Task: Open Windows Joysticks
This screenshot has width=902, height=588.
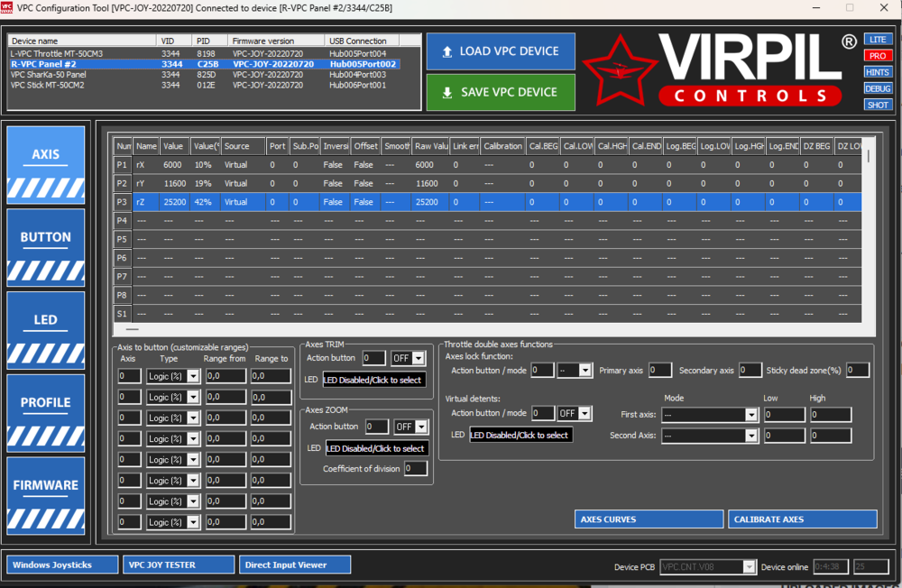Action: (63, 565)
